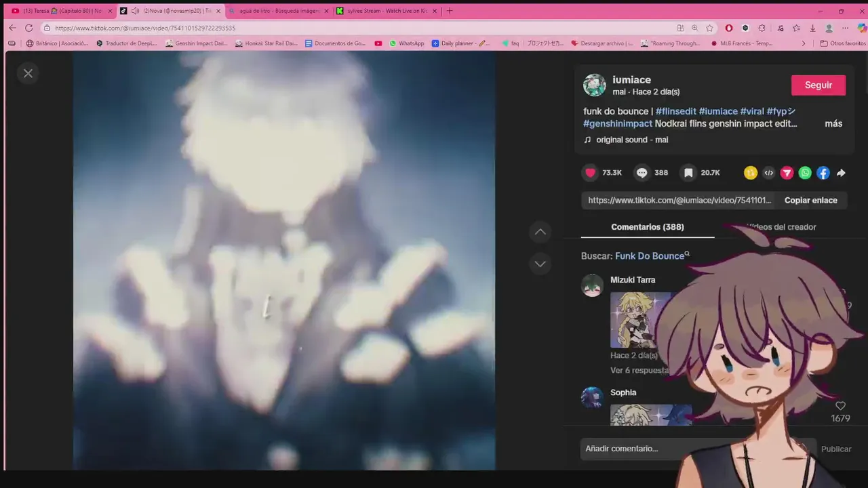Open 'original sound - mai' link
Screen dimensions: 868x488
(632, 140)
